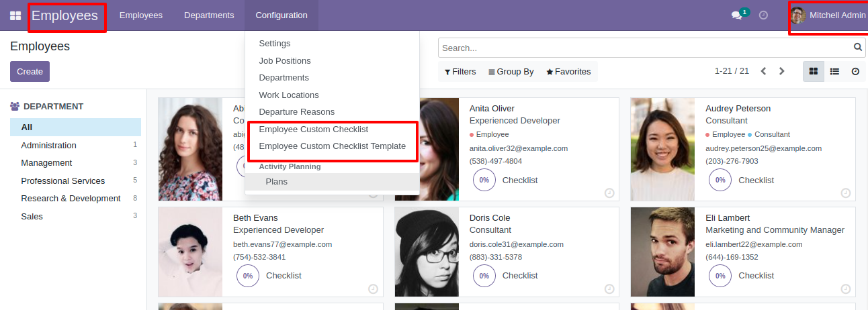Go to previous page arrow

[763, 71]
